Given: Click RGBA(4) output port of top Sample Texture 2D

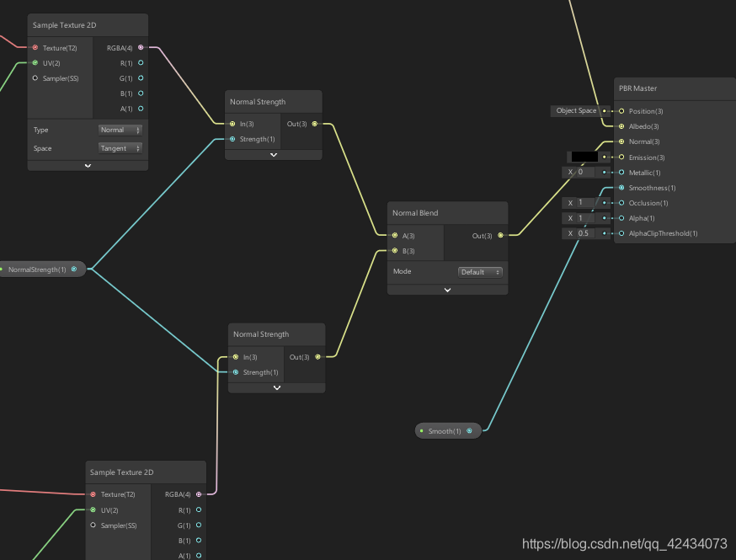Looking at the screenshot, I should point(141,47).
